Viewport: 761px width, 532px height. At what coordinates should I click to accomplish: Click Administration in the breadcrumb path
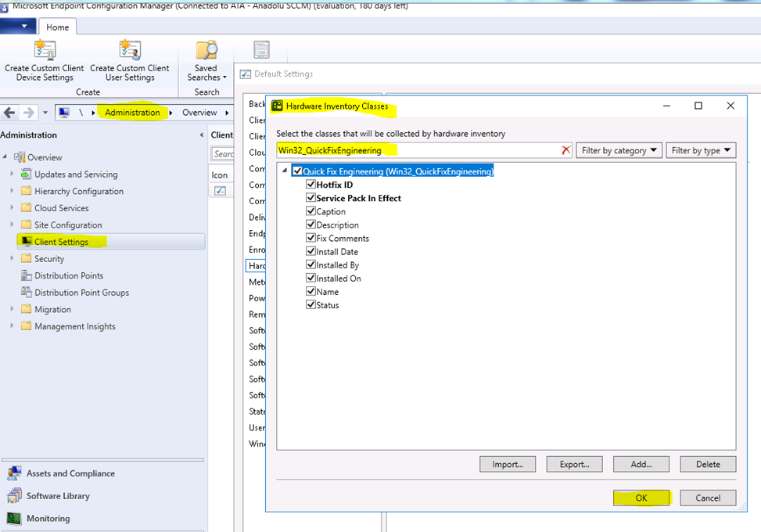pos(132,113)
